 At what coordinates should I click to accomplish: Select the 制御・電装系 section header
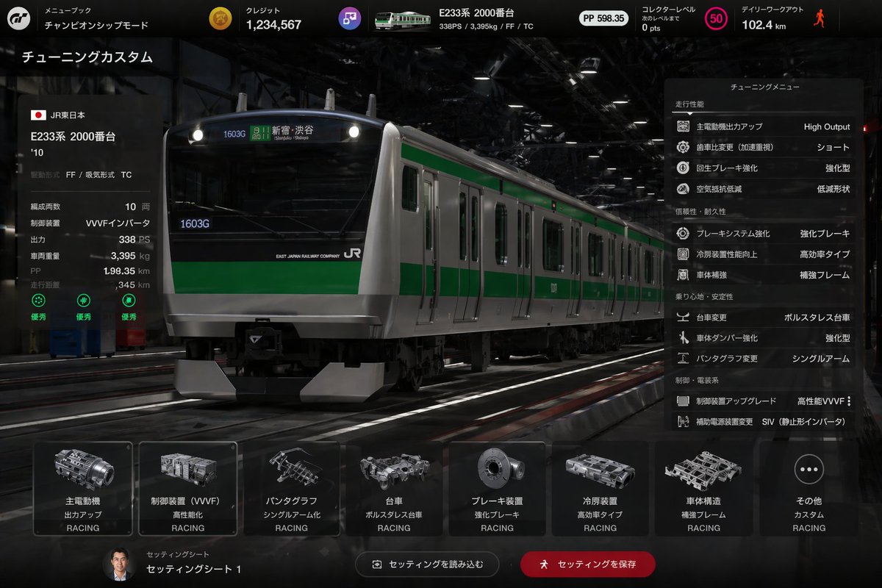[697, 380]
